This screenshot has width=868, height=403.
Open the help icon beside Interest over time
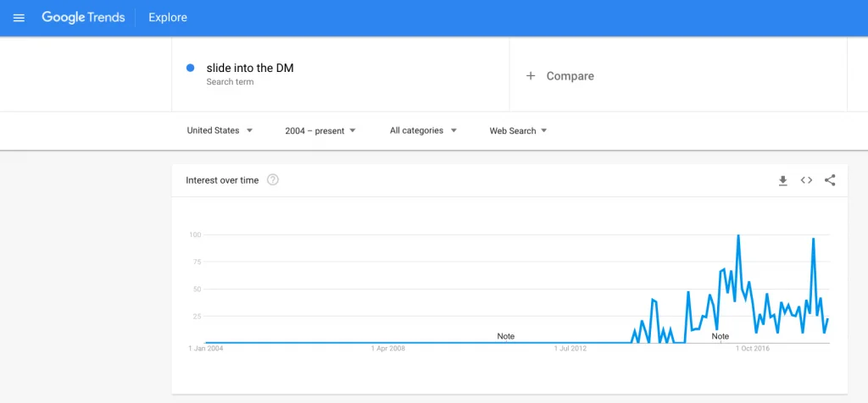pos(273,180)
